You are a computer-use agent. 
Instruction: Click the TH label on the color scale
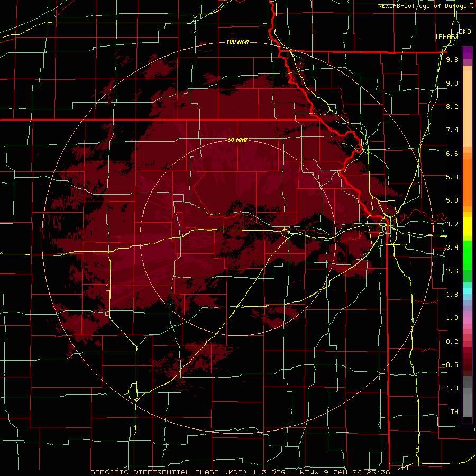(x=454, y=412)
